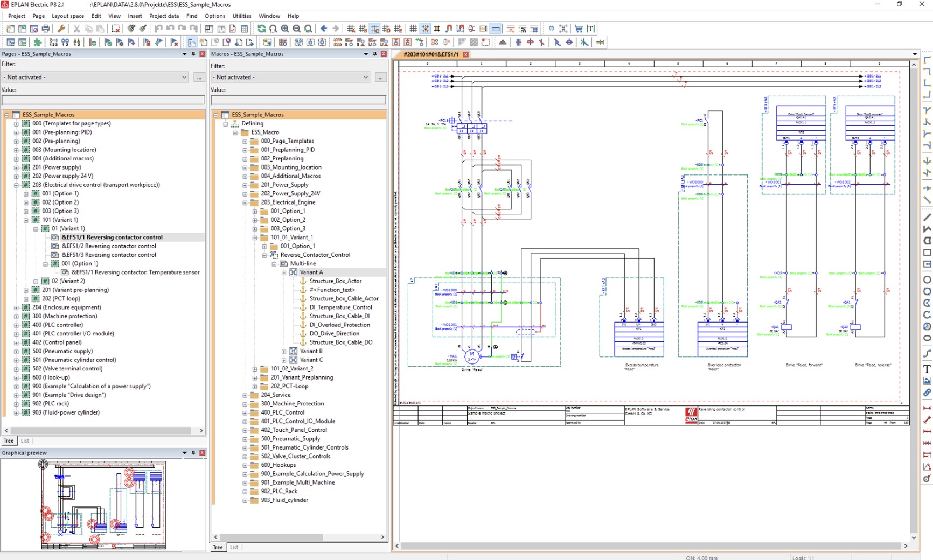Image resolution: width=933 pixels, height=560 pixels.
Task: Switch to List tab in Pages panel
Action: pyautogui.click(x=25, y=440)
